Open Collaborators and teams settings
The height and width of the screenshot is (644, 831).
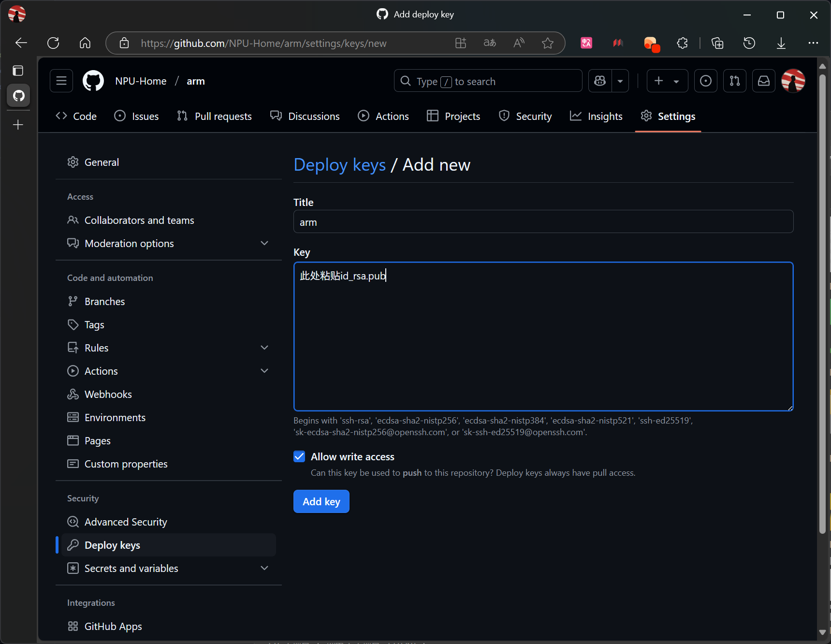tap(169, 220)
